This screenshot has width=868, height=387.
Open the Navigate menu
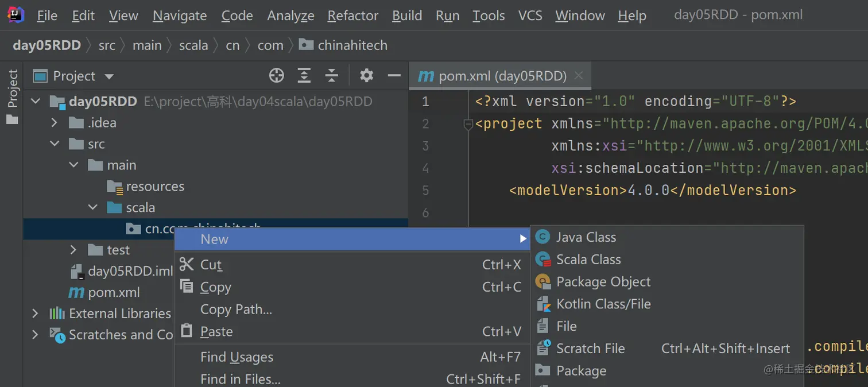pyautogui.click(x=180, y=16)
